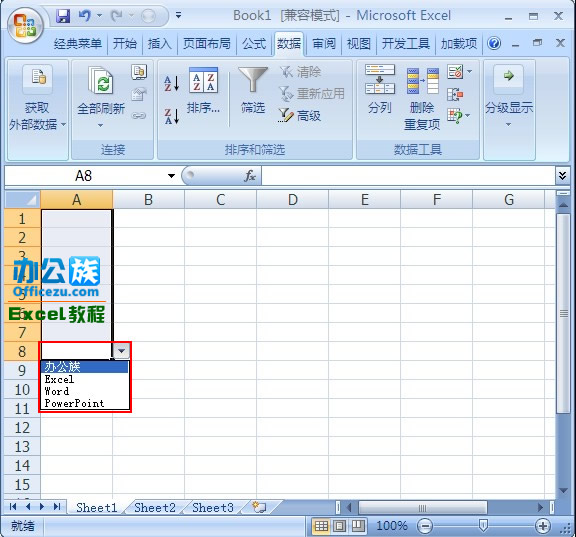Screen dimensions: 576x537
Task: Open the 开发工具 tab
Action: click(x=406, y=44)
